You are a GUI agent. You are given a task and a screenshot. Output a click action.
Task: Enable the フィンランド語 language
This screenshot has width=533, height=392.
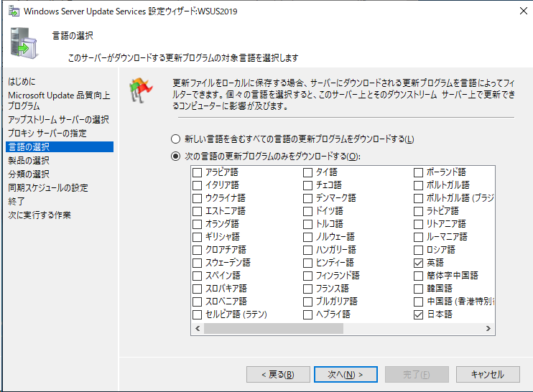307,276
